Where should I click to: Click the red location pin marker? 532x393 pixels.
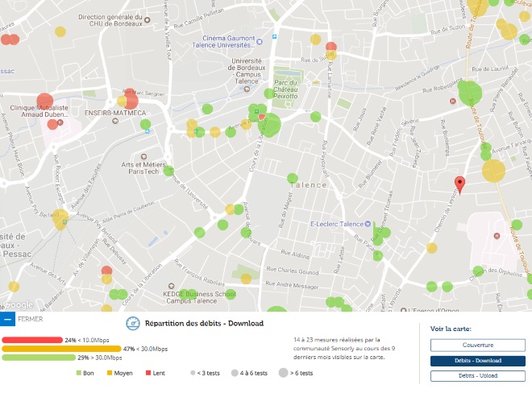pyautogui.click(x=459, y=184)
